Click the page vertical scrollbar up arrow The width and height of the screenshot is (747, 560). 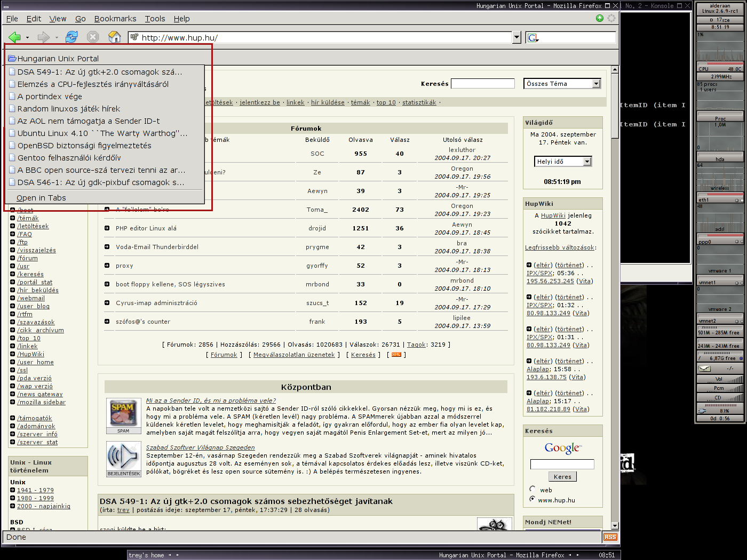click(x=615, y=70)
